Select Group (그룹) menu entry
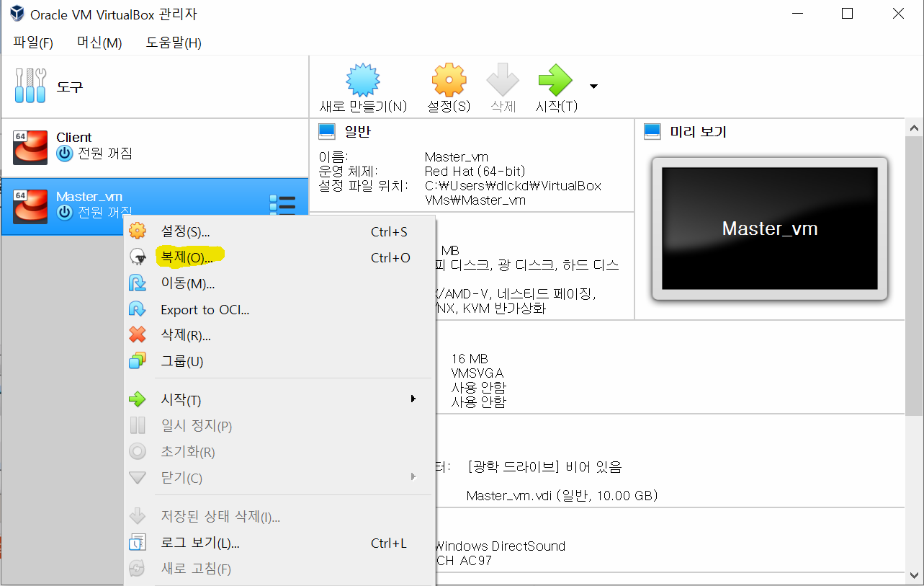Viewport: 924px width, 586px height. 279,362
